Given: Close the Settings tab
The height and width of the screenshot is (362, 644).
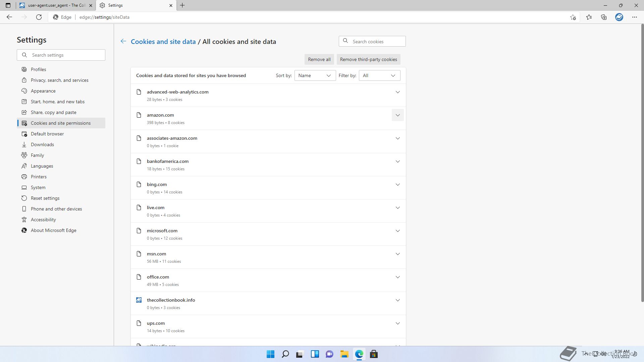Looking at the screenshot, I should pos(171,5).
